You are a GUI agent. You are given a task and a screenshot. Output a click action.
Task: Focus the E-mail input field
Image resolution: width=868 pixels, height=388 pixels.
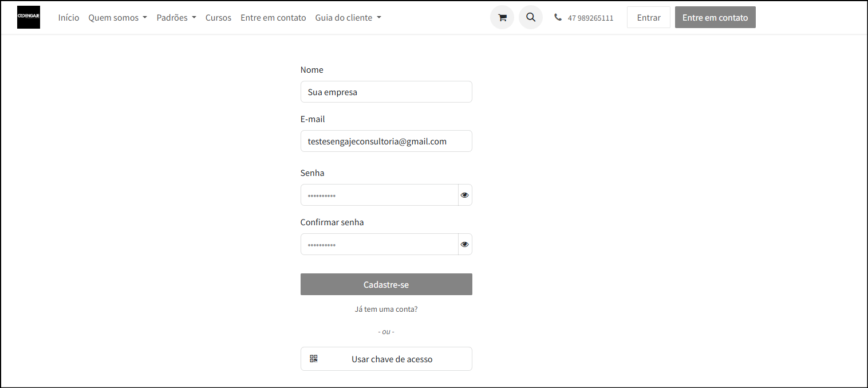pyautogui.click(x=386, y=141)
